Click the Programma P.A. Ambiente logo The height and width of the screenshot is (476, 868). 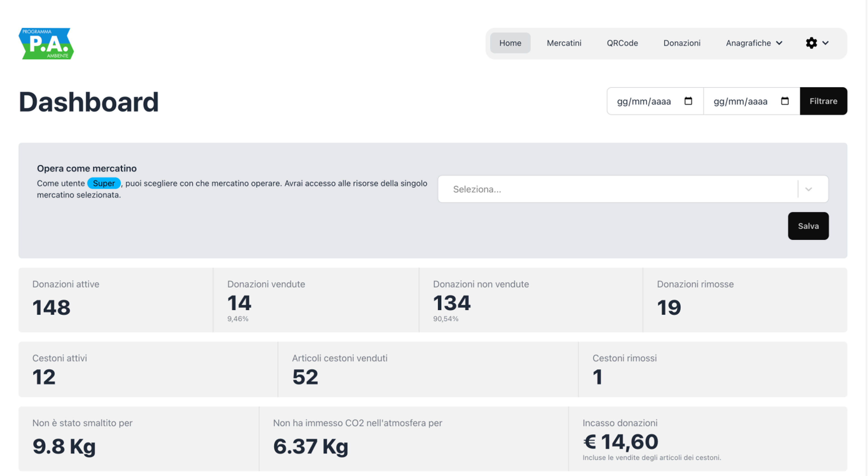[46, 43]
